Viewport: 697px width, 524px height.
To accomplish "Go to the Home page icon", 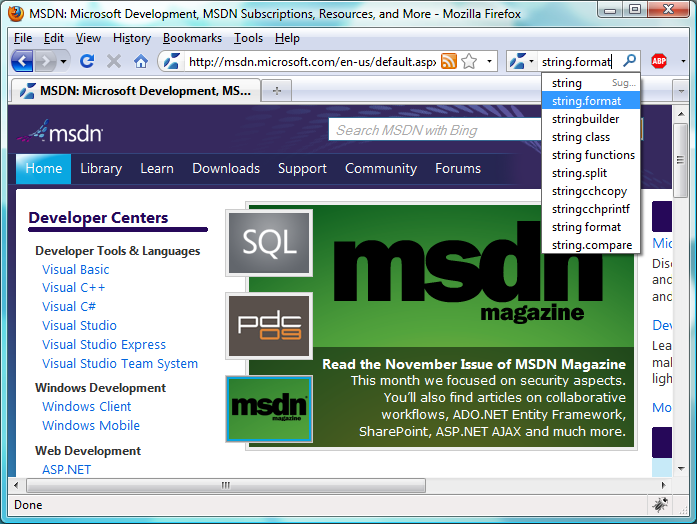I will (x=141, y=61).
